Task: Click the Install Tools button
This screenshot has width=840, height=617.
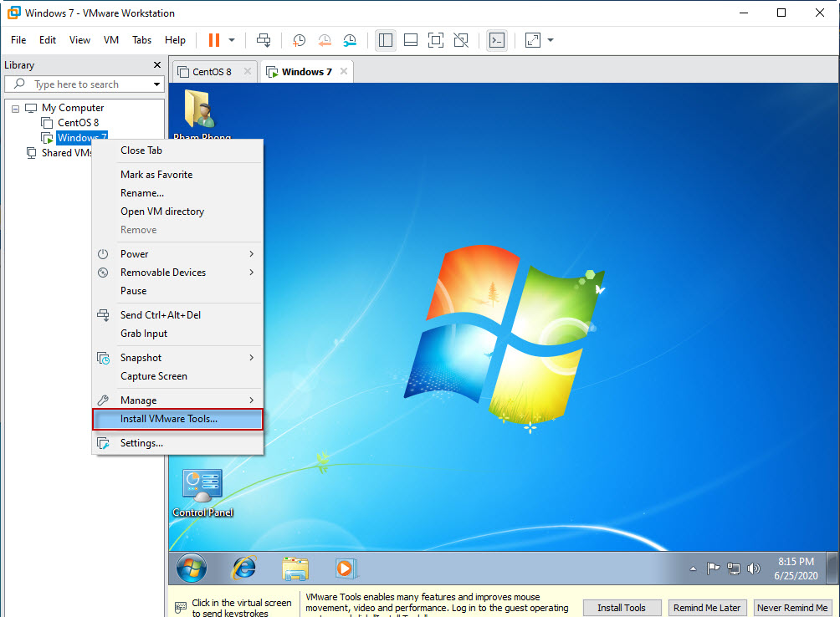Action: [x=622, y=607]
